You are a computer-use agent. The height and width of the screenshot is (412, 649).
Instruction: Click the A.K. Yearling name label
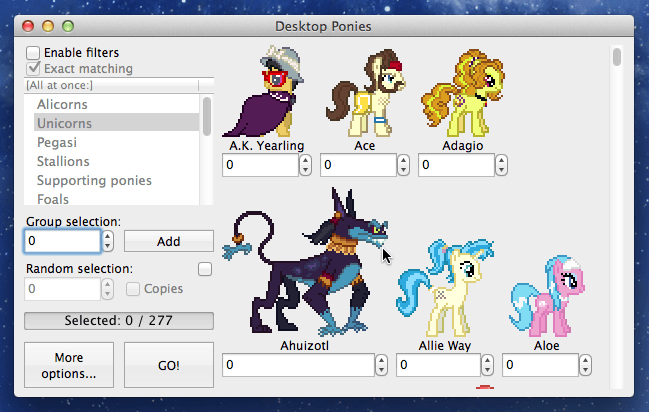[x=267, y=146]
